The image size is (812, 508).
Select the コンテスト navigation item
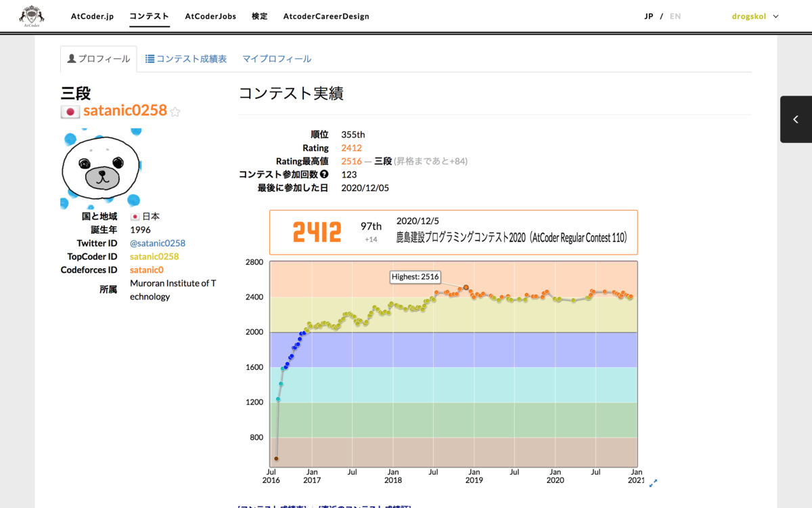[x=149, y=16]
